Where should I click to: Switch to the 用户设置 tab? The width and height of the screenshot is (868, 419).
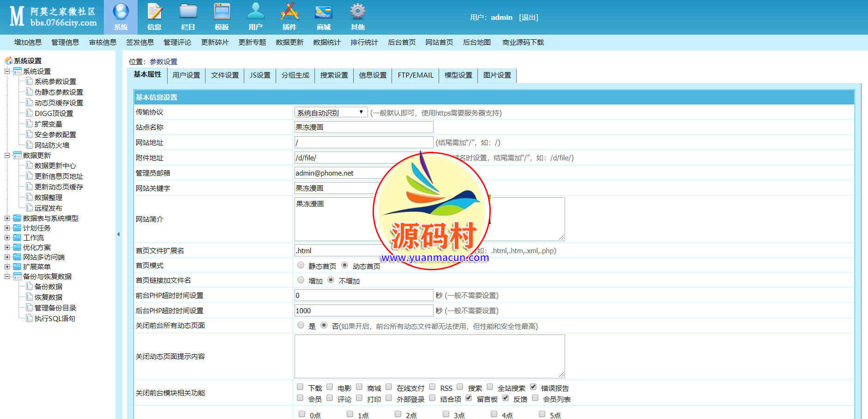tap(186, 75)
